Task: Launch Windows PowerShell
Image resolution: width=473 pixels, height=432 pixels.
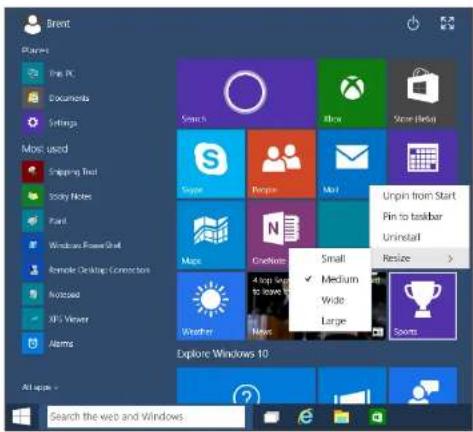Action: [72, 245]
